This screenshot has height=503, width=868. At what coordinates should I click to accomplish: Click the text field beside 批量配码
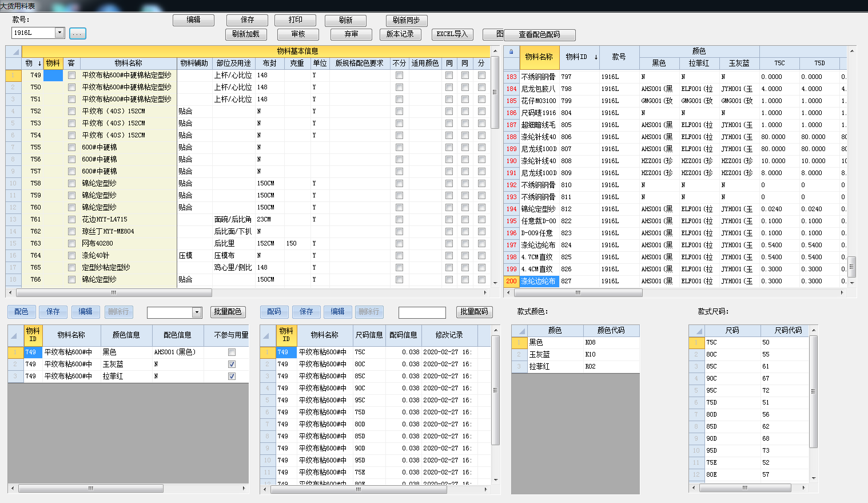[x=422, y=312]
